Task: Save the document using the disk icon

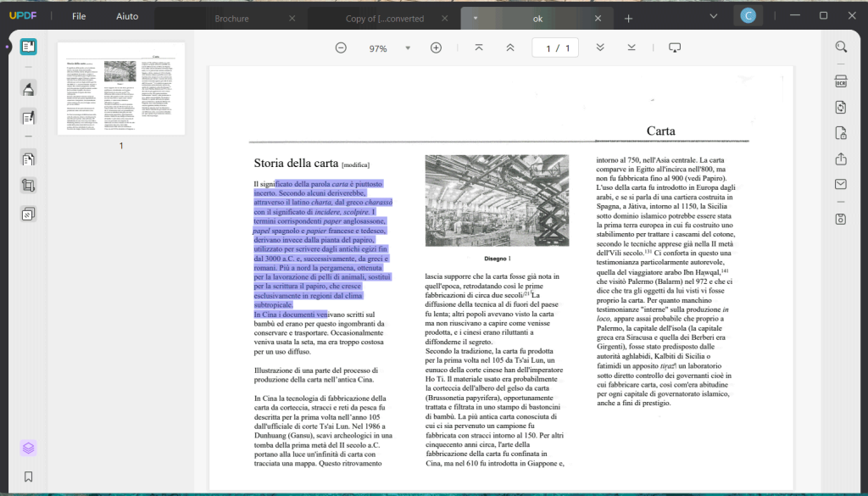Action: [x=841, y=219]
